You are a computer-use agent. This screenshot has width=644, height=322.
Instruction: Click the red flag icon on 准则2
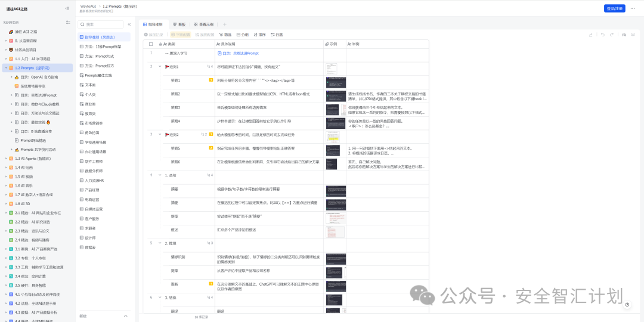click(x=167, y=134)
